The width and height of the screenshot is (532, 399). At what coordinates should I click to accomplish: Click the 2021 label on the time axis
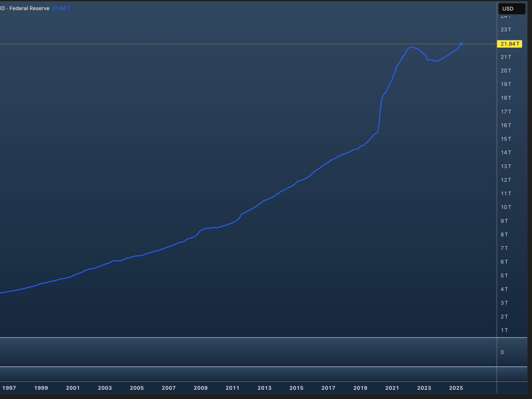[x=392, y=388]
